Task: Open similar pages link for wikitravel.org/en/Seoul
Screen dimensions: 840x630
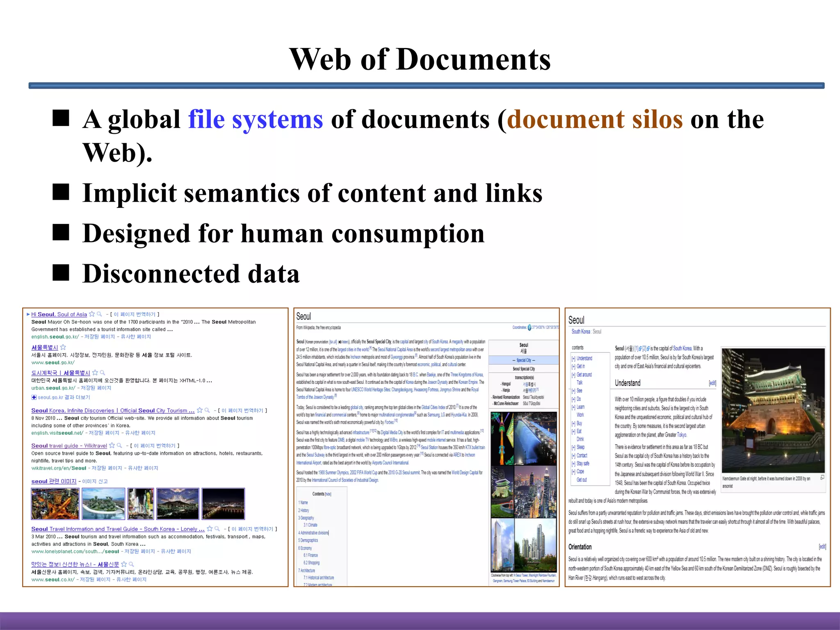Action: [143, 468]
